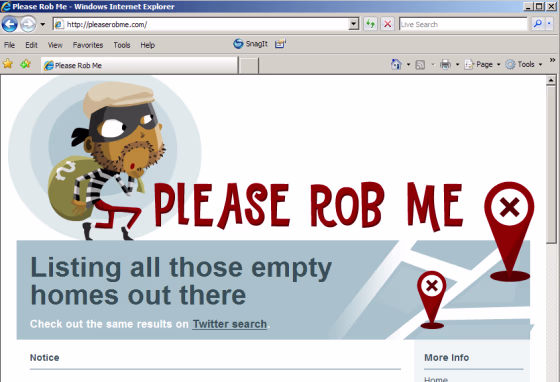Open the View menu

55,45
